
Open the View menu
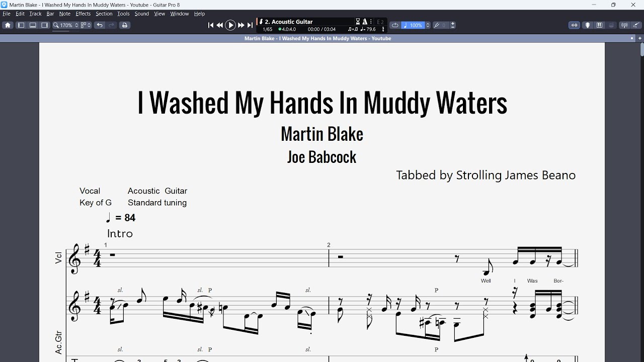coord(159,14)
